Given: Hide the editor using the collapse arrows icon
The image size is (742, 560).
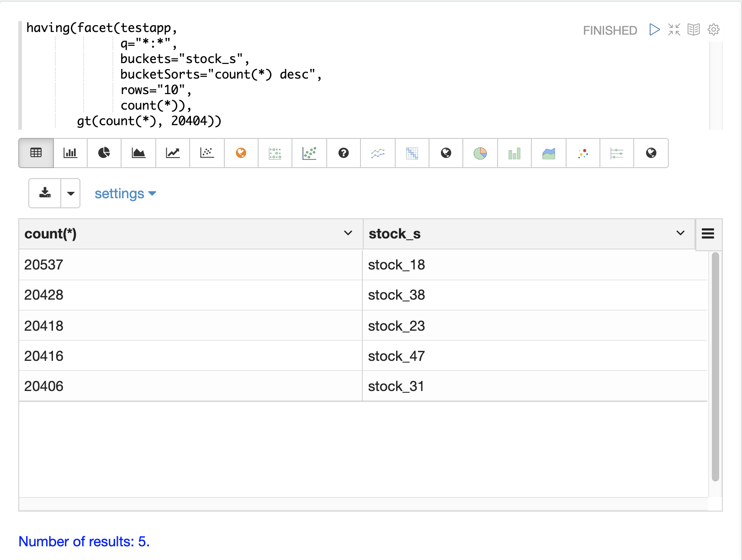Looking at the screenshot, I should [x=674, y=30].
